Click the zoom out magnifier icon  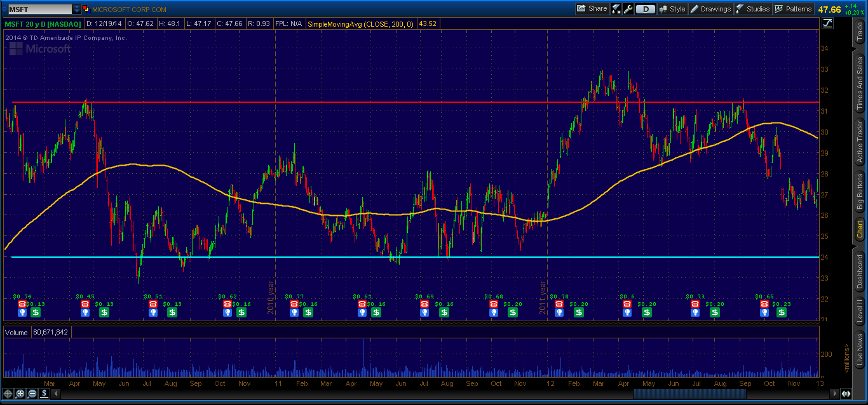[32, 393]
